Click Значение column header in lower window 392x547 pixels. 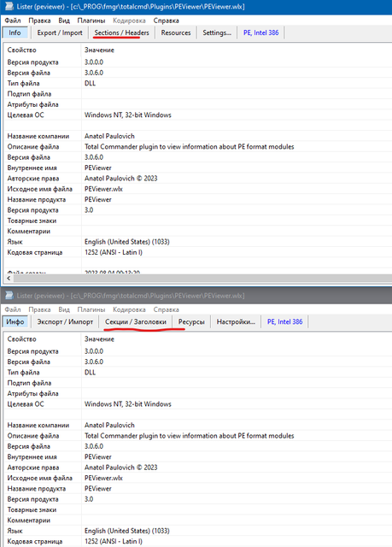point(237,339)
